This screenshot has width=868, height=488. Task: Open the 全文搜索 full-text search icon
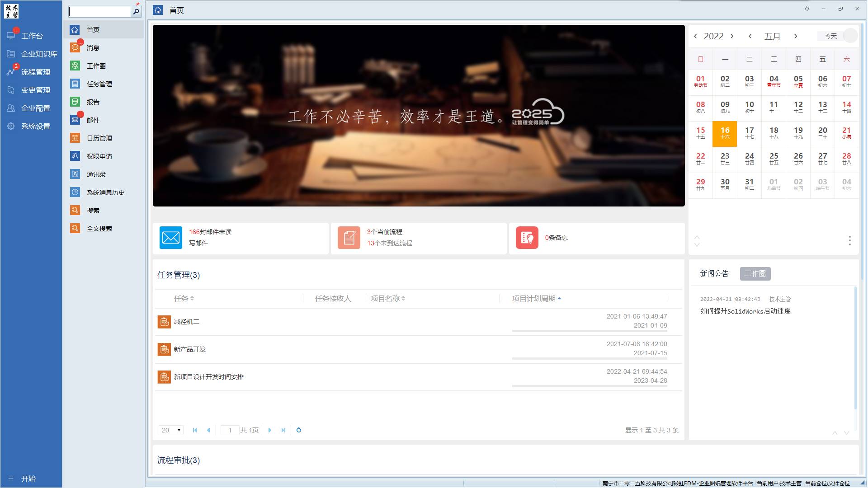point(75,229)
